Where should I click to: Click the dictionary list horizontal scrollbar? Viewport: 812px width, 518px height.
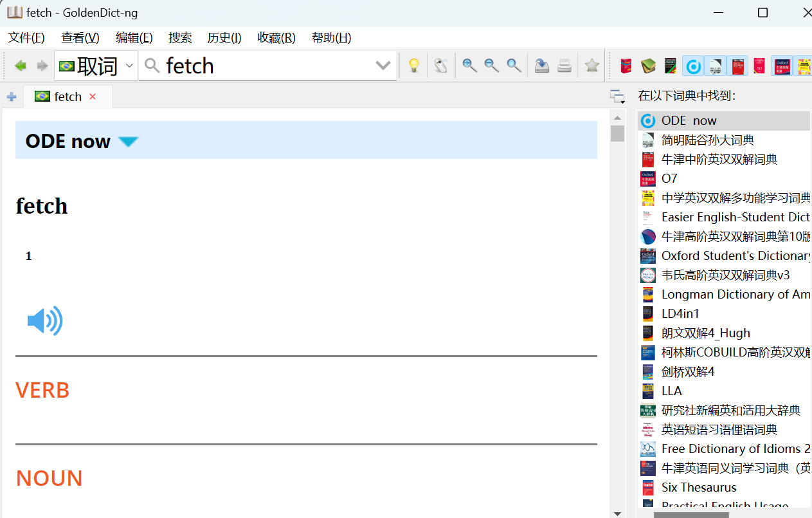[691, 514]
